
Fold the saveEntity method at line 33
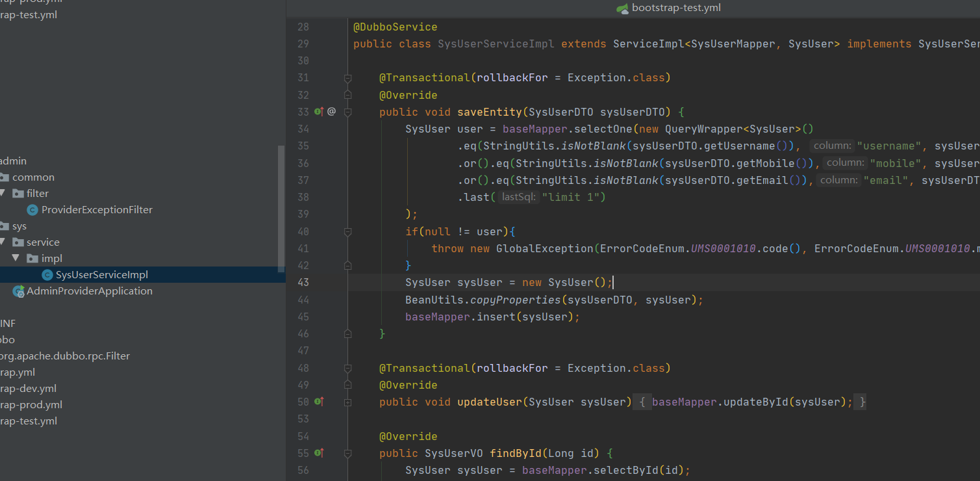coord(347,112)
